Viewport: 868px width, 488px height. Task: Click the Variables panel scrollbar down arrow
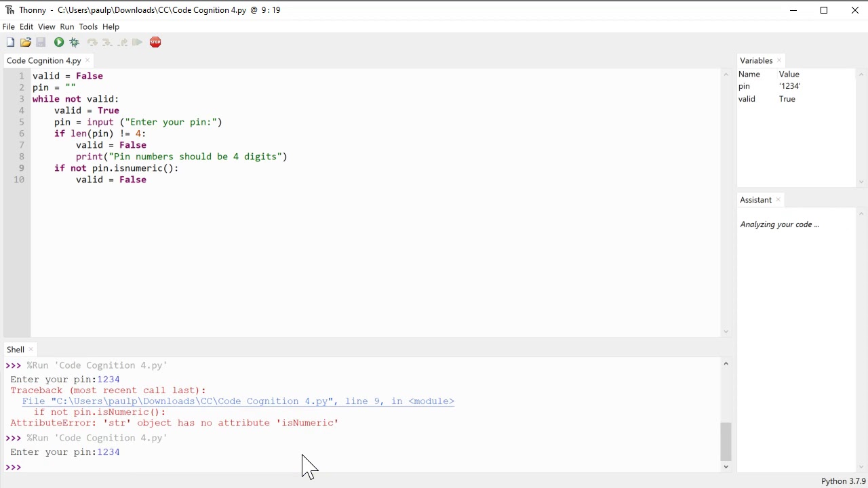coord(861,182)
